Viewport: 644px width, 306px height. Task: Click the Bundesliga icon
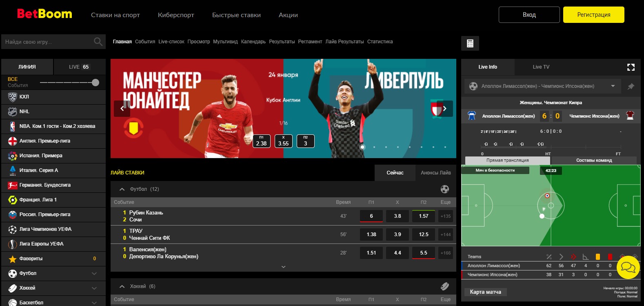point(13,185)
